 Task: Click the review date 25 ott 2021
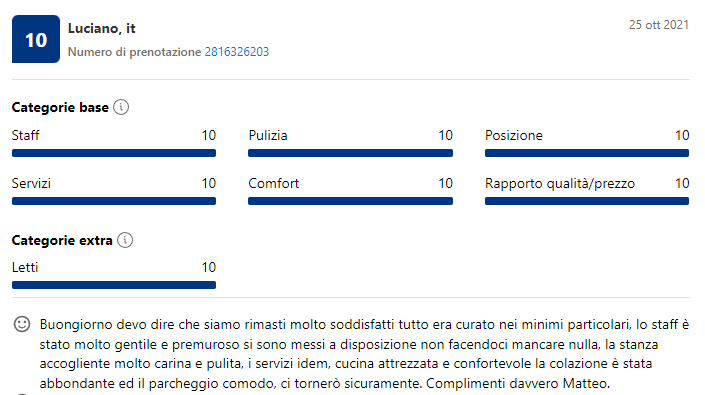coord(659,25)
